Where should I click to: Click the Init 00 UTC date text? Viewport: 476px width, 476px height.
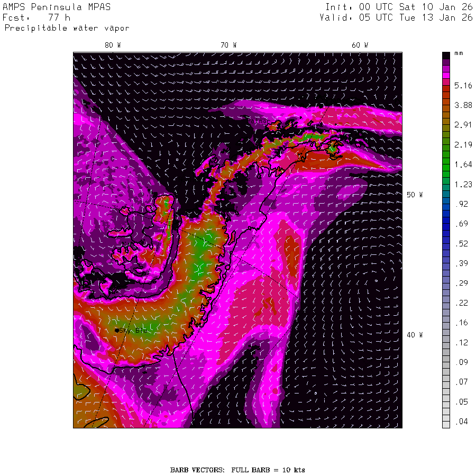pyautogui.click(x=399, y=7)
